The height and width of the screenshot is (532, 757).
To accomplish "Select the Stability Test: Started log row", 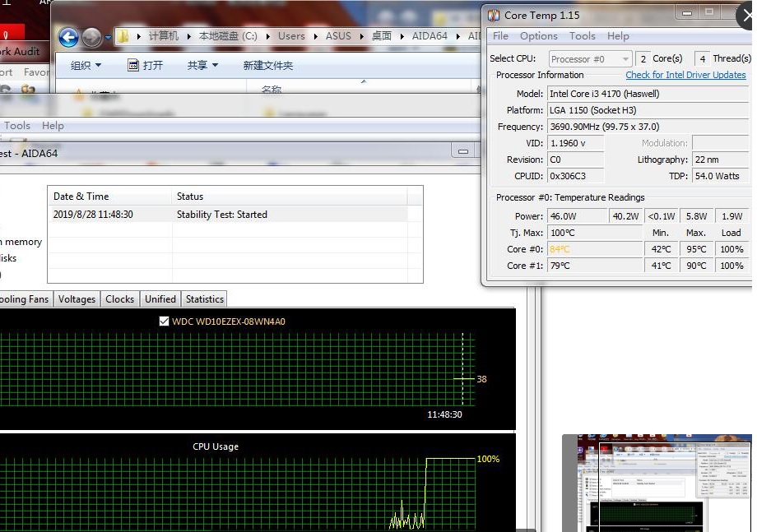I will click(227, 214).
